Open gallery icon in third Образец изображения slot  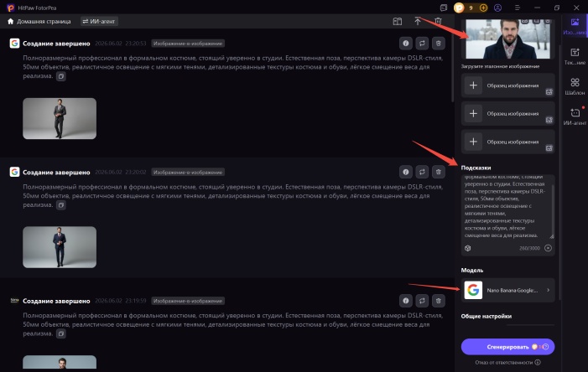tap(549, 148)
